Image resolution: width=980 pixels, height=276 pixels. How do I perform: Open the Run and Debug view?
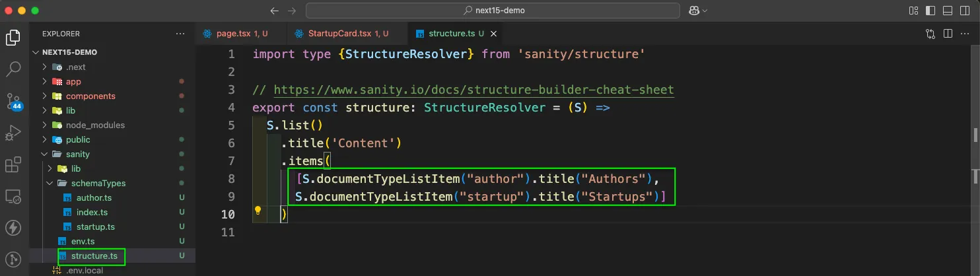13,132
